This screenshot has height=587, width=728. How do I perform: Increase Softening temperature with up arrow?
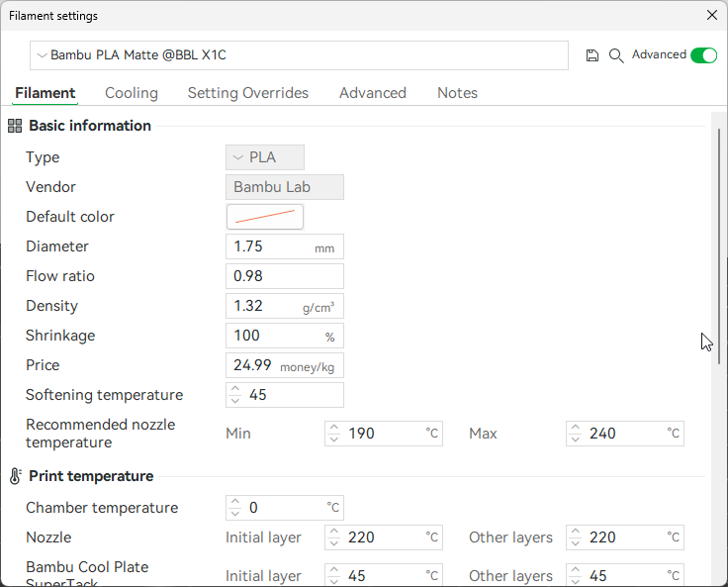pos(235,389)
